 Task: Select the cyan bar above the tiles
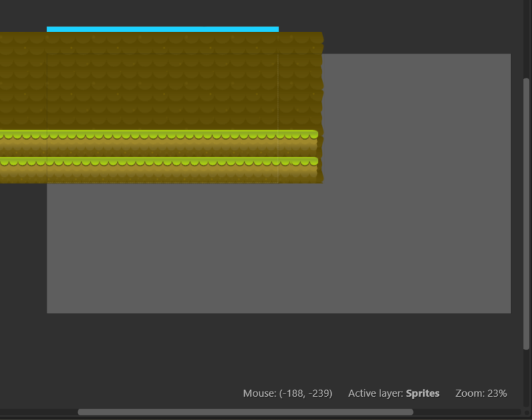tap(162, 29)
